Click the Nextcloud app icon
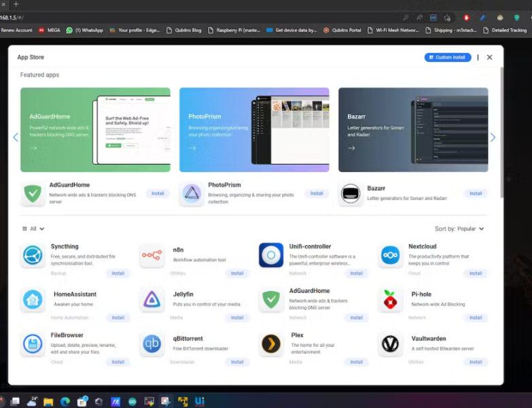 pos(390,255)
